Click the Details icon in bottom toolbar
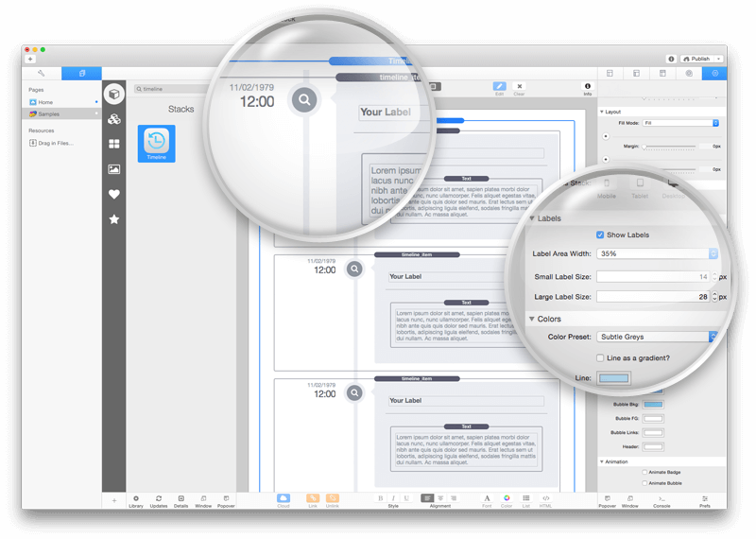The width and height of the screenshot is (756, 539). point(180,498)
